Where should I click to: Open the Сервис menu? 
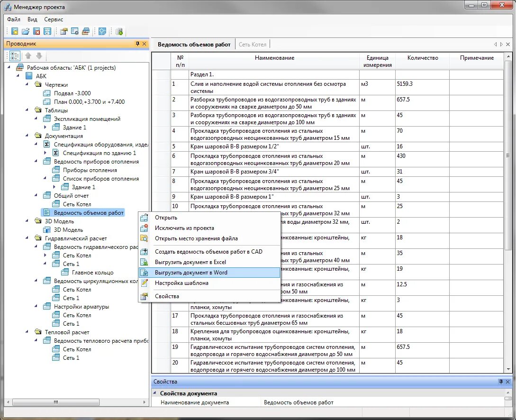[54, 19]
